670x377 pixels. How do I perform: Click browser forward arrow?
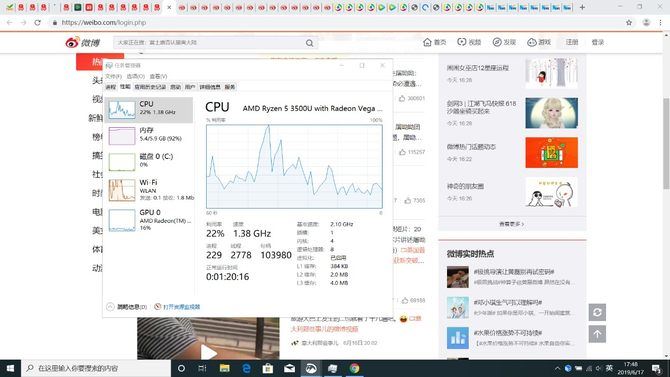[x=24, y=23]
